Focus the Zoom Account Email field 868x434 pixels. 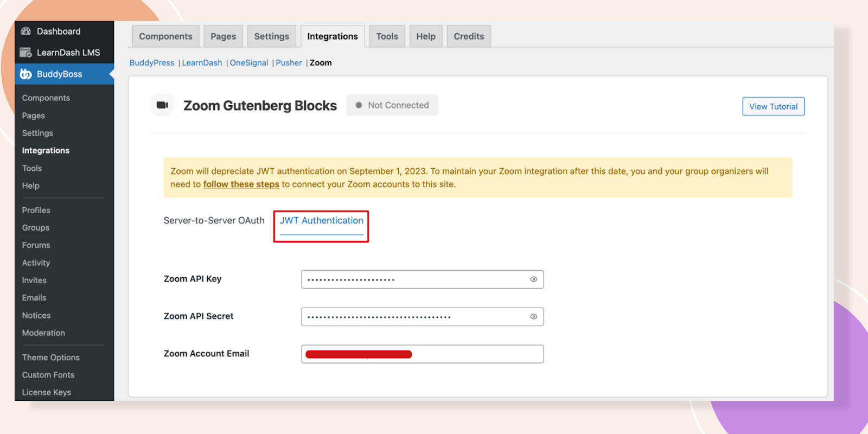[x=422, y=354]
